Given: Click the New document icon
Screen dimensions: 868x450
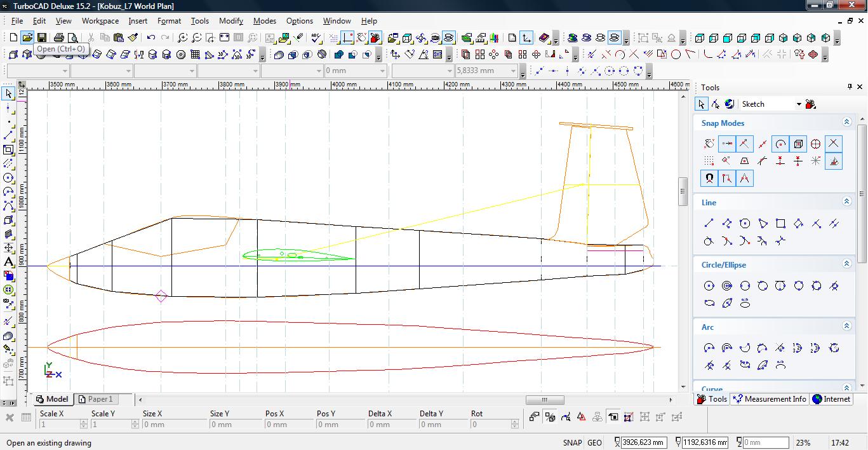Looking at the screenshot, I should click(14, 38).
